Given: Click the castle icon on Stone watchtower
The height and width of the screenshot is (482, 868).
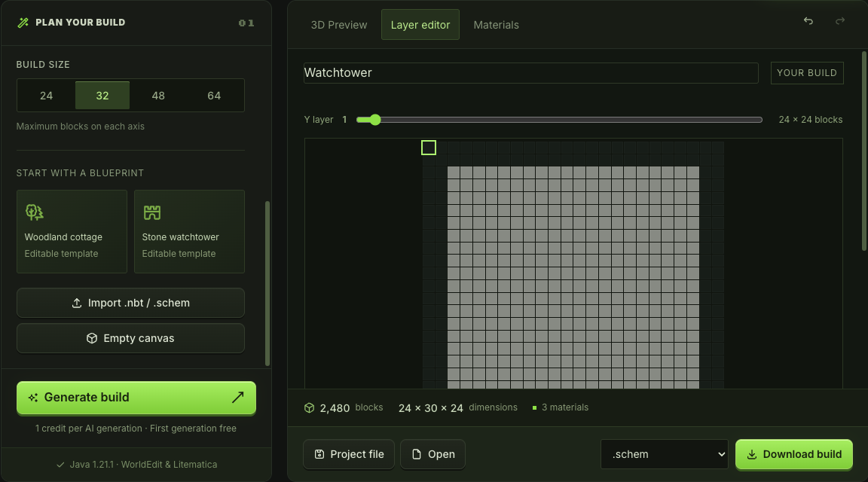Looking at the screenshot, I should [x=151, y=212].
